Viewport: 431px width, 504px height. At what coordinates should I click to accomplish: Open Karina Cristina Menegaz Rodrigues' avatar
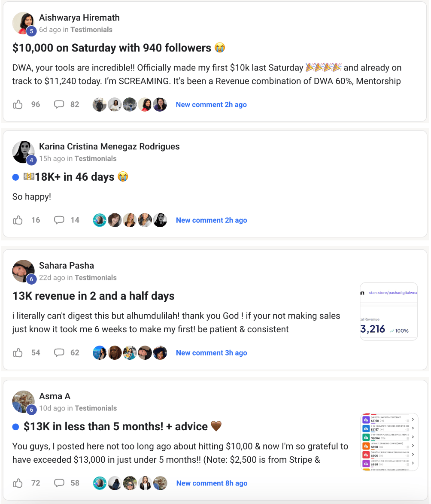(23, 152)
